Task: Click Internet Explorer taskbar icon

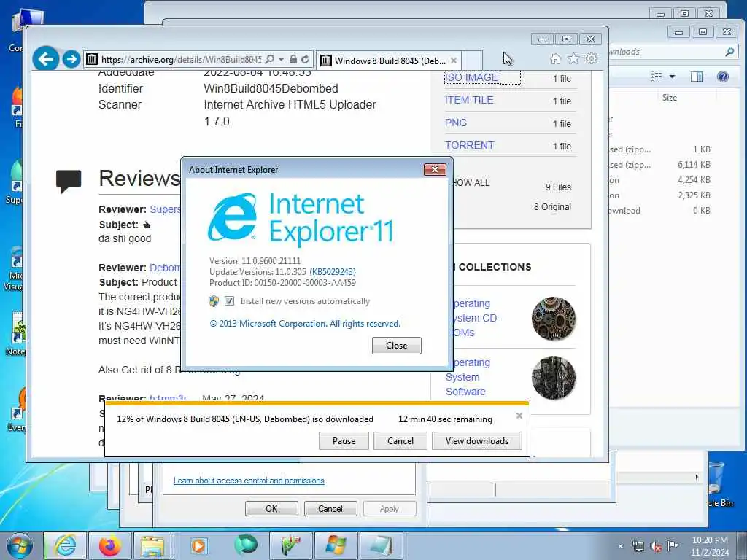Action: (65, 545)
